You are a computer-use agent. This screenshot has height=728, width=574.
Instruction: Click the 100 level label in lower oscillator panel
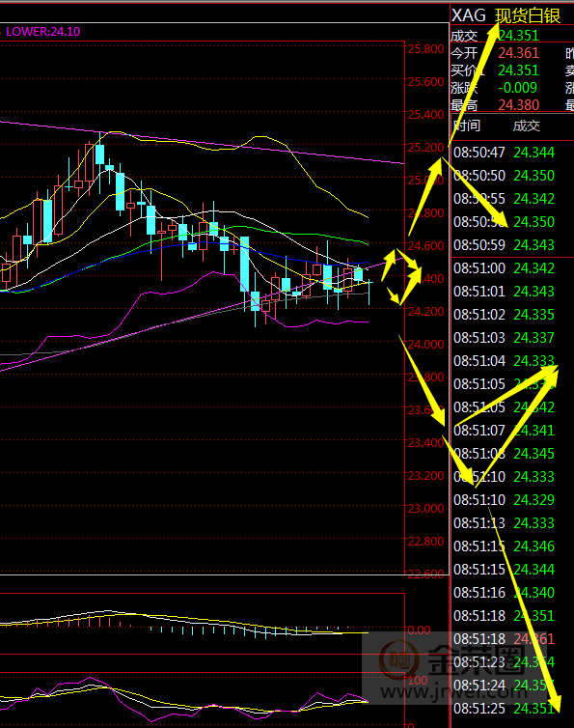click(x=417, y=680)
